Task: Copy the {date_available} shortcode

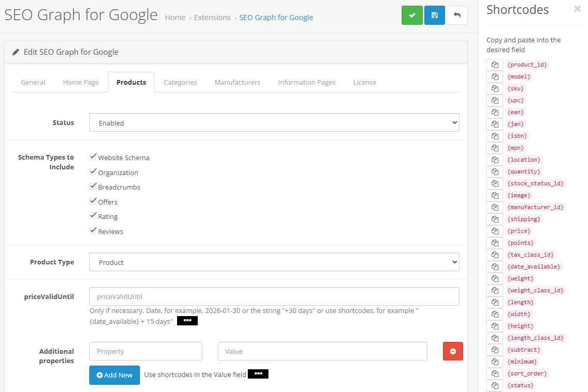Action: tap(495, 266)
